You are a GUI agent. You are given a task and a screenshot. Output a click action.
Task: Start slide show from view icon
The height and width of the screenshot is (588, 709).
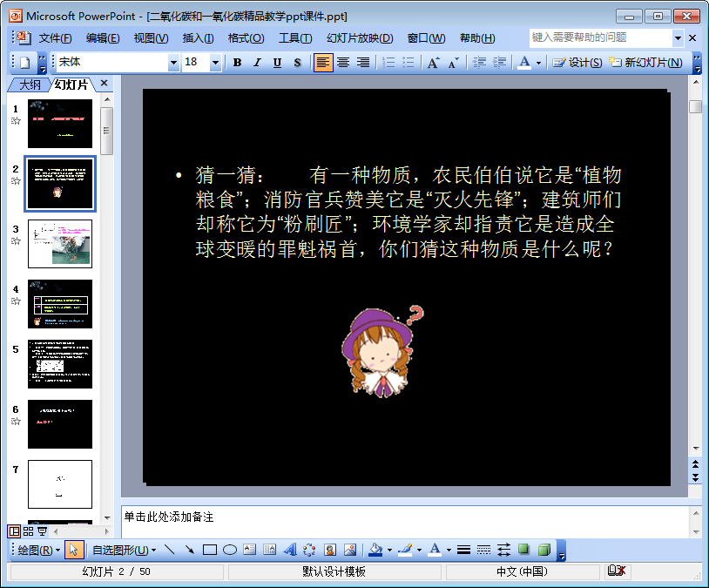(42, 531)
